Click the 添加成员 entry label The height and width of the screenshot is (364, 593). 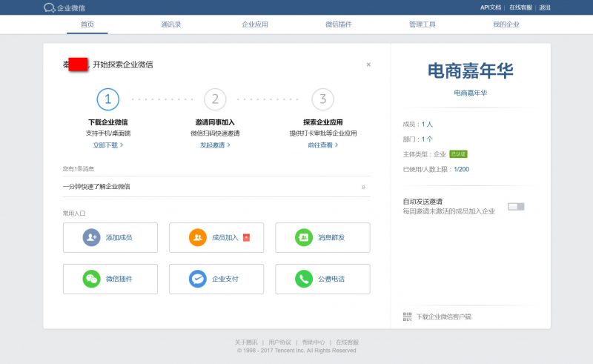tap(119, 238)
